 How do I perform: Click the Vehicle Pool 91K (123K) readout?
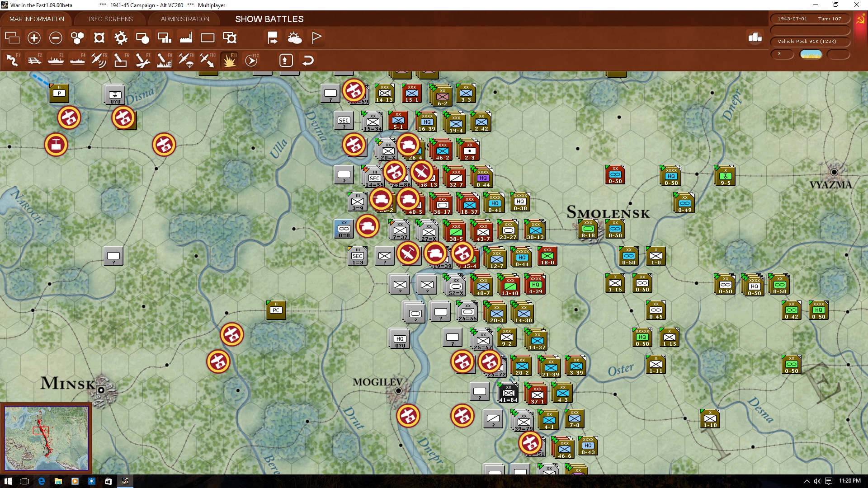tap(810, 42)
